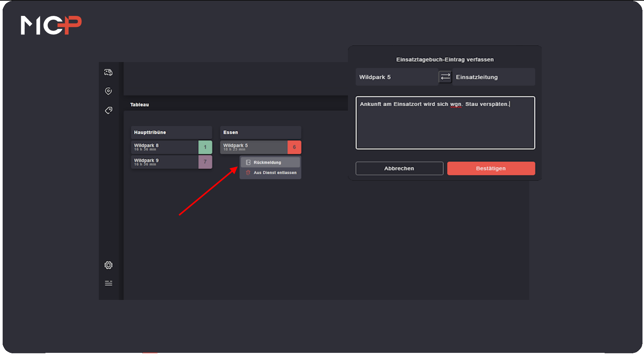
Task: Open settings via the gear icon
Action: point(108,265)
